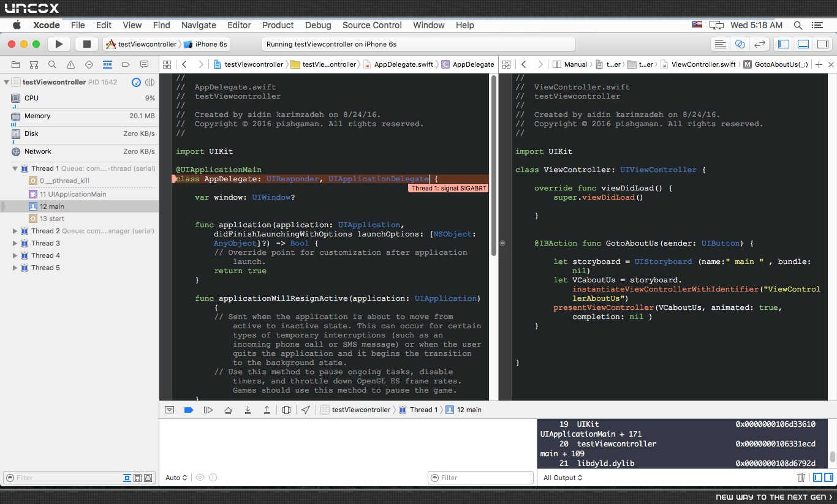
Task: Open the Symbol navigator icon
Action: [34, 64]
